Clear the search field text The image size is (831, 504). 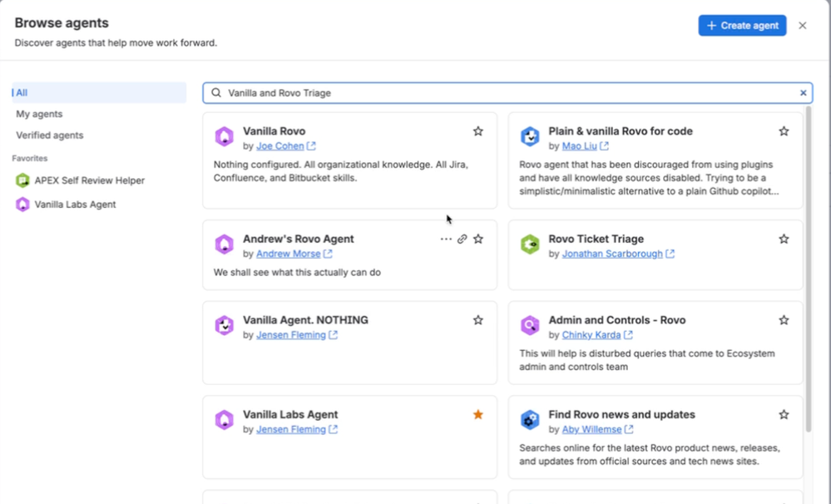tap(804, 93)
